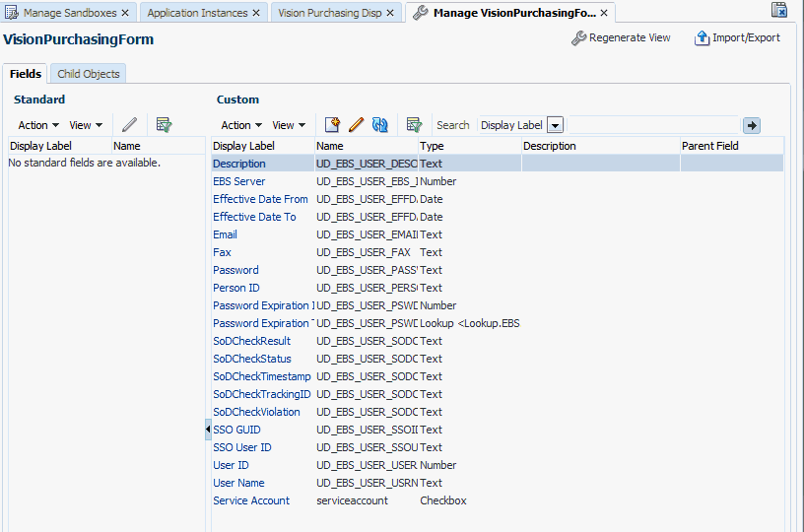Click Query by Example icon in Custom toolbar
Screen dimensions: 804x532
tap(414, 125)
